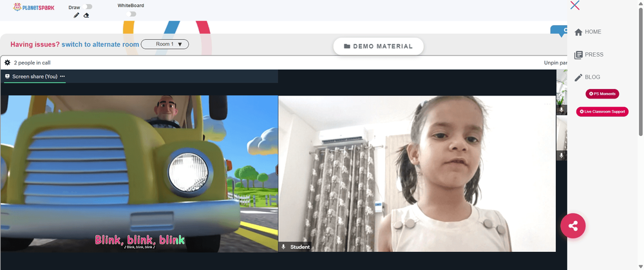Image resolution: width=644 pixels, height=270 pixels.
Task: Close the side menu with X
Action: (575, 5)
